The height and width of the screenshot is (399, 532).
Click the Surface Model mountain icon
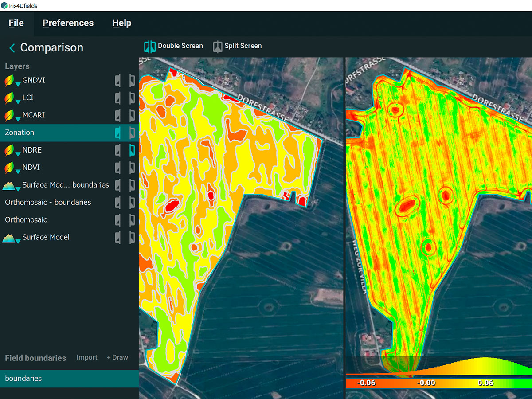coord(9,238)
